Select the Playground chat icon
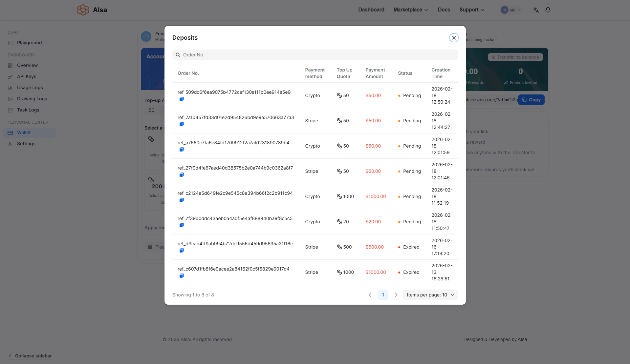The image size is (630, 364). pos(10,43)
